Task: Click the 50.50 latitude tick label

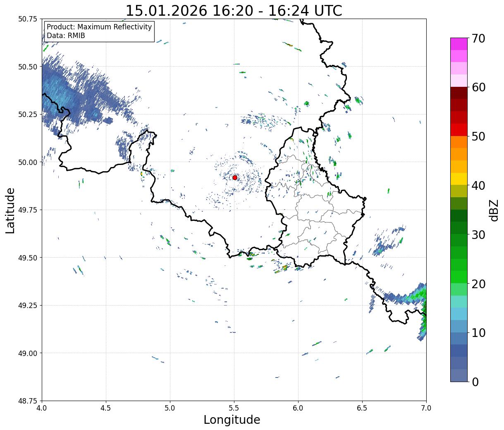Action: pos(28,67)
